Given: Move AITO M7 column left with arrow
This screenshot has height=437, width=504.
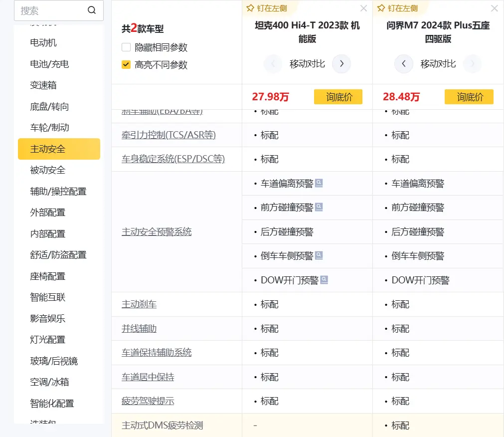Looking at the screenshot, I should click(x=404, y=64).
